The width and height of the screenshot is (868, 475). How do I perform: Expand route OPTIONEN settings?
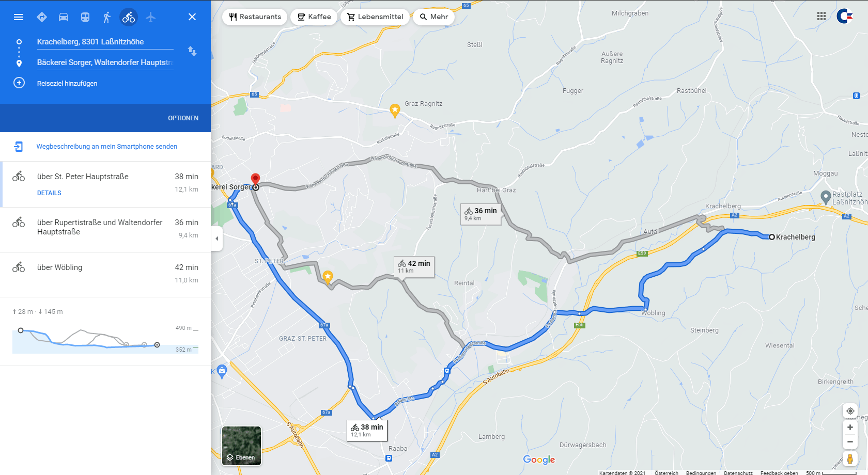coord(183,118)
